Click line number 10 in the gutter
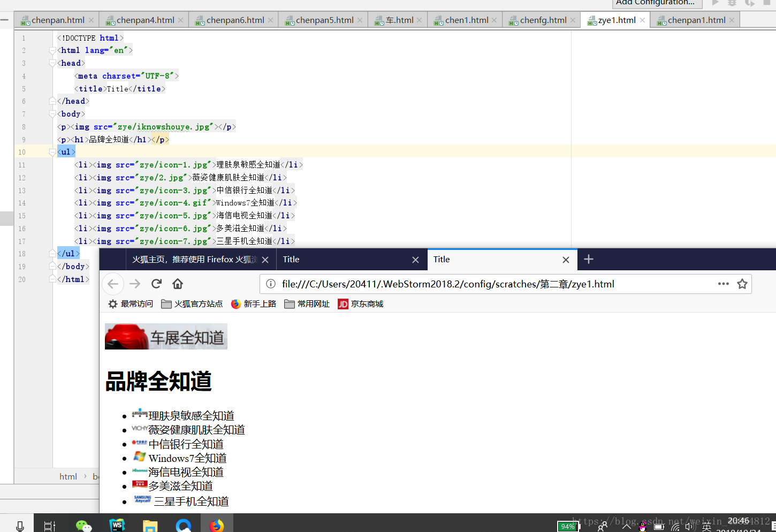Screen dimensions: 776x532 (x=22, y=152)
